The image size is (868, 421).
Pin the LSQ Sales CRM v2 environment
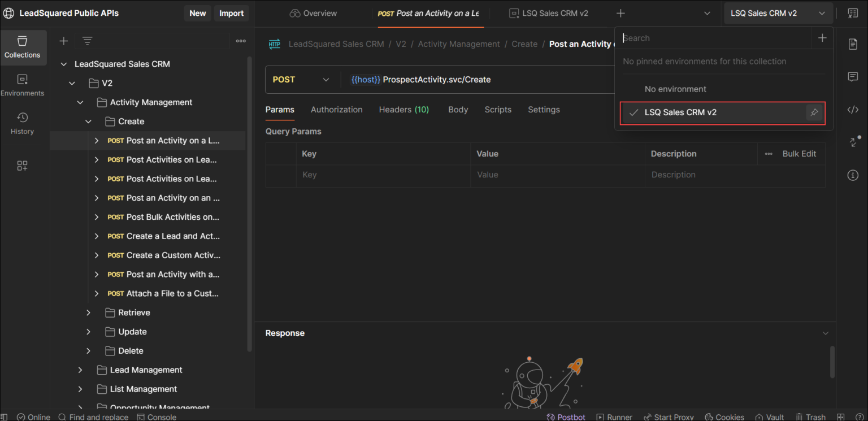[x=814, y=112]
